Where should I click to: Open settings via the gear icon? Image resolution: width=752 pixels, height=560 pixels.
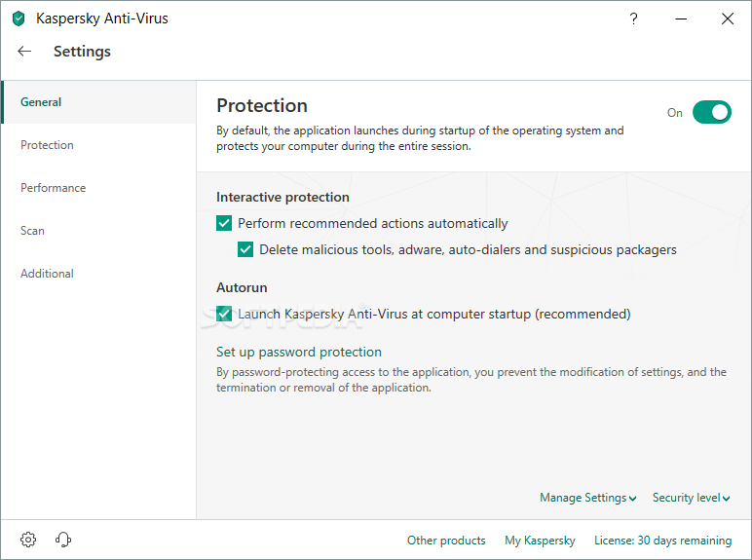click(x=28, y=540)
